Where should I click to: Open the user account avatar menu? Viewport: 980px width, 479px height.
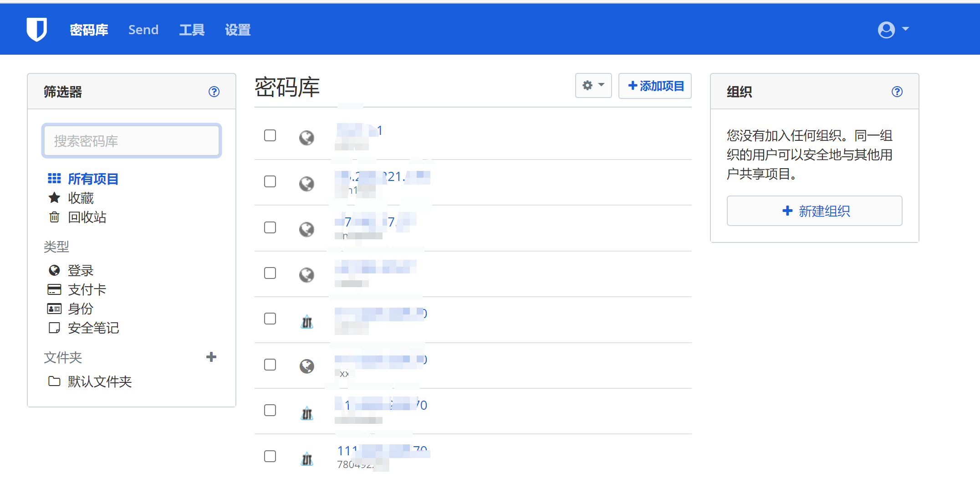893,30
